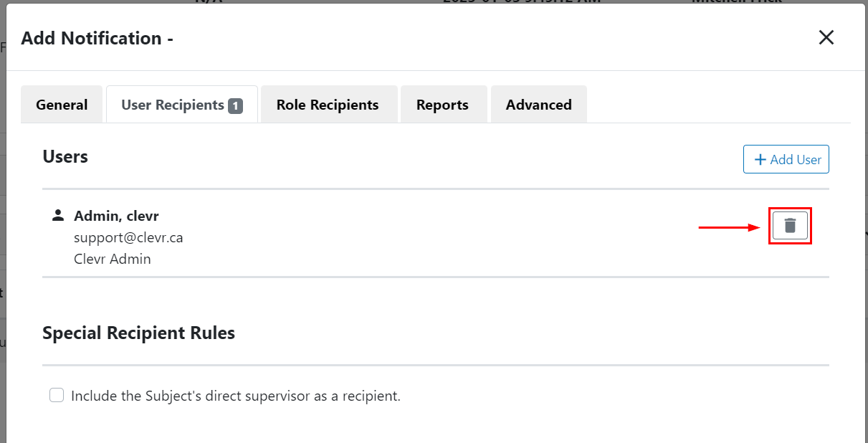This screenshot has height=443, width=868.
Task: Switch to the Role Recipients tab
Action: point(328,105)
